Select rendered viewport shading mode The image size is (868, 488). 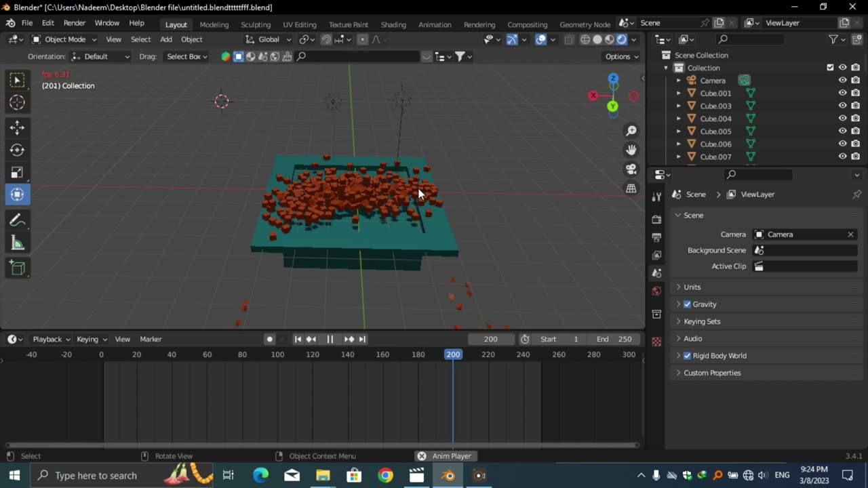pyautogui.click(x=622, y=39)
